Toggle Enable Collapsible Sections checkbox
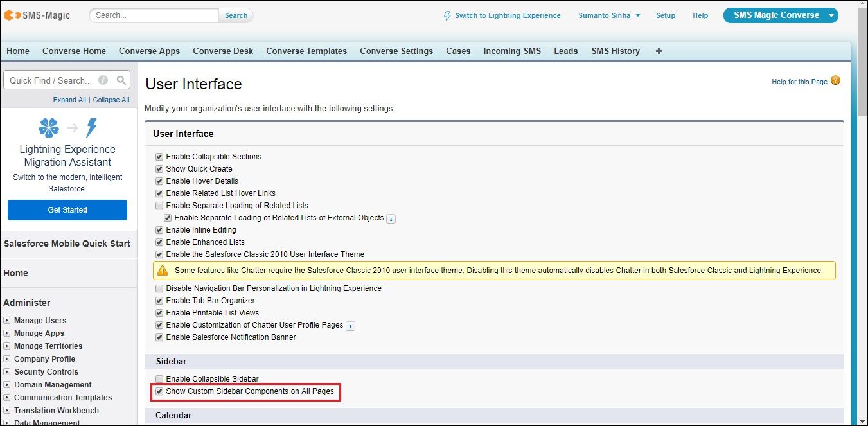This screenshot has width=868, height=426. 159,157
